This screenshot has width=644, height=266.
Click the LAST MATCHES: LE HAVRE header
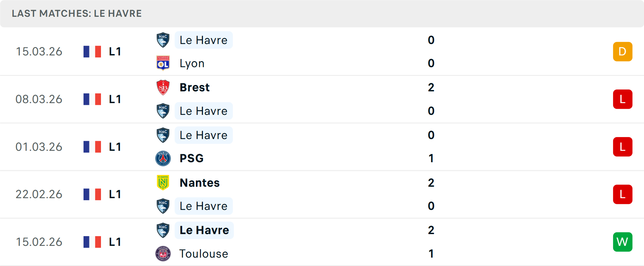pos(76,13)
